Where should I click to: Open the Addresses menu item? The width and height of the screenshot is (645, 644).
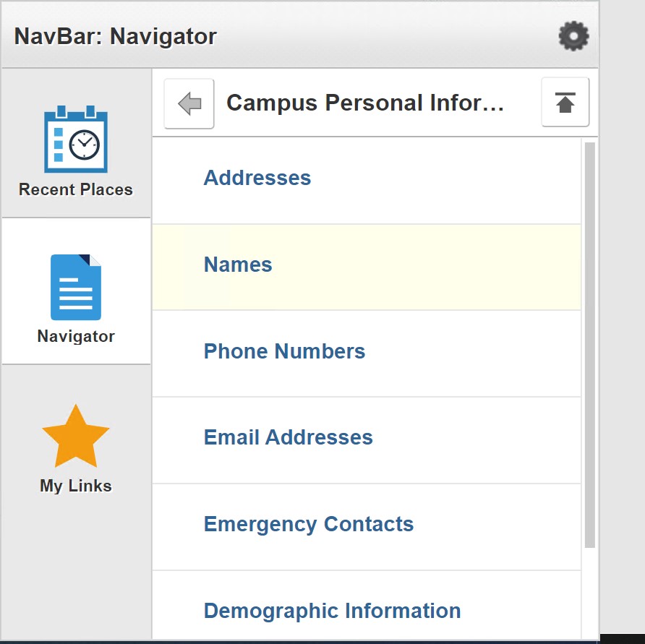[257, 178]
